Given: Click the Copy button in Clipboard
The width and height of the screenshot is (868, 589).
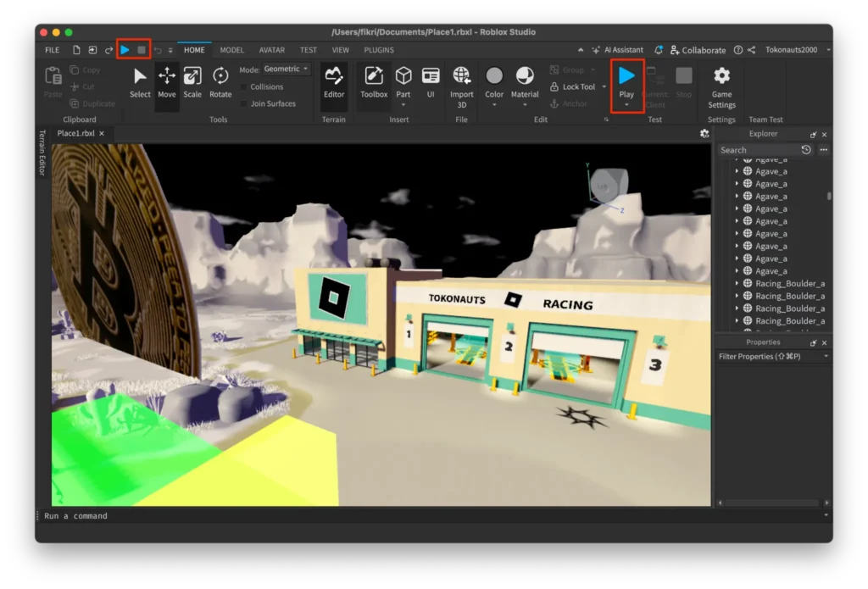Looking at the screenshot, I should [x=86, y=70].
